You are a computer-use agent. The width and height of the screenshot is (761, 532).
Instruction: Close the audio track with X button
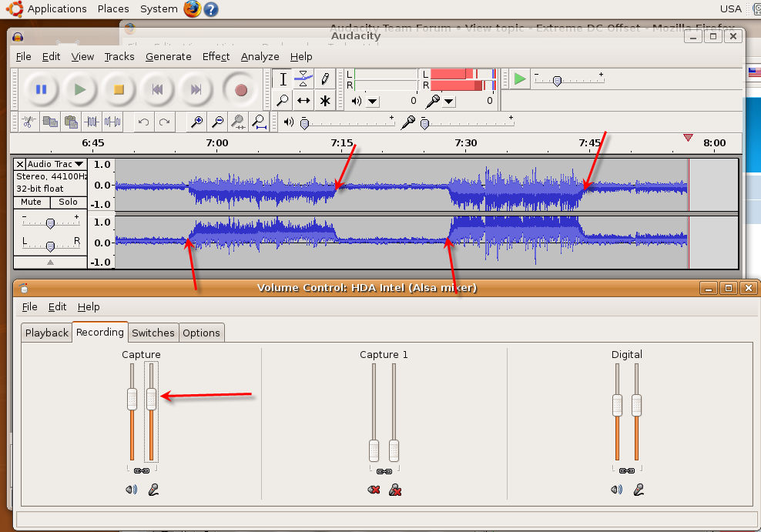point(19,164)
